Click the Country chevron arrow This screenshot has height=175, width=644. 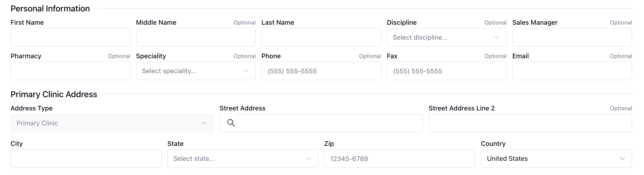[x=622, y=158]
